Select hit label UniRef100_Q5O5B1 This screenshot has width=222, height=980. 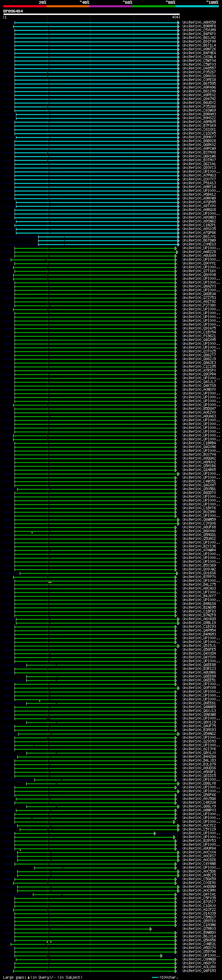pos(199,489)
